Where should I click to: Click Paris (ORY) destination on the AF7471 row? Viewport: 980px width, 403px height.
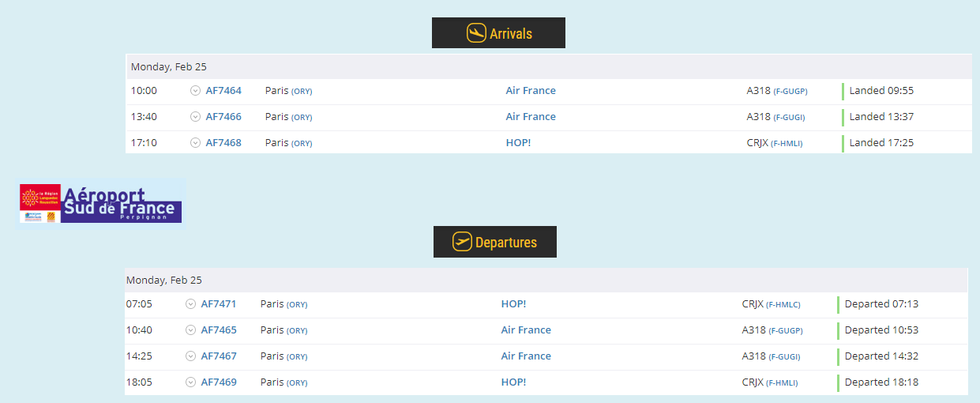pos(284,304)
